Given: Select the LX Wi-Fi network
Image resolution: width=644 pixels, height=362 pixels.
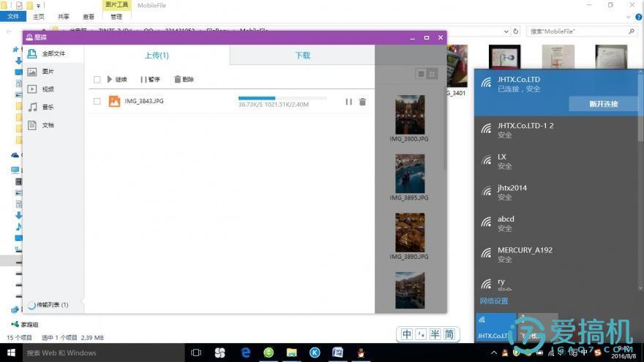Looking at the screenshot, I should [556, 162].
